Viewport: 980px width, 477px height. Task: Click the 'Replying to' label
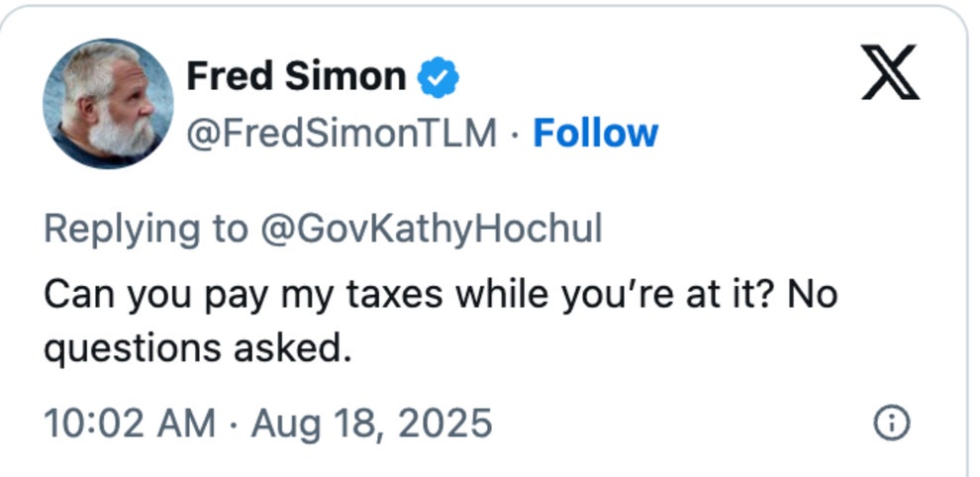click(x=146, y=229)
